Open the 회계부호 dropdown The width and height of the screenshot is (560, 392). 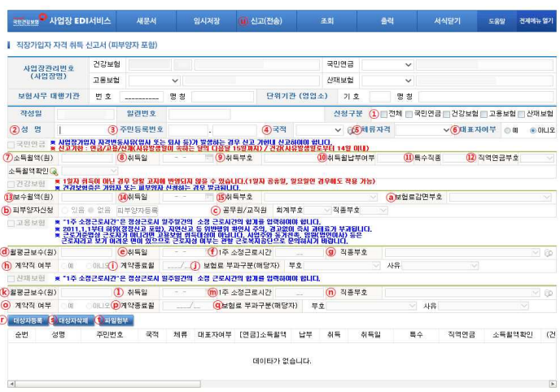pyautogui.click(x=317, y=211)
